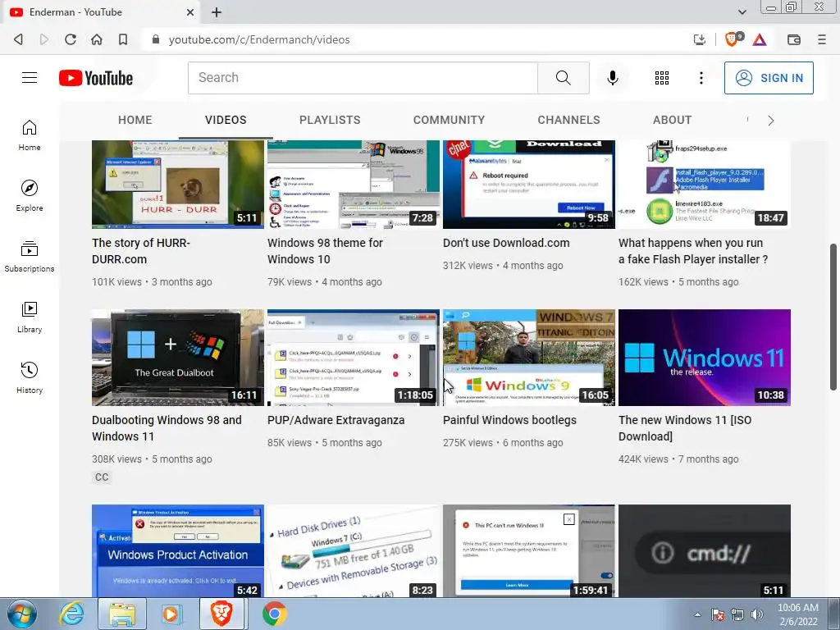Show hidden tray icons arrow
The width and height of the screenshot is (840, 630).
point(697,614)
